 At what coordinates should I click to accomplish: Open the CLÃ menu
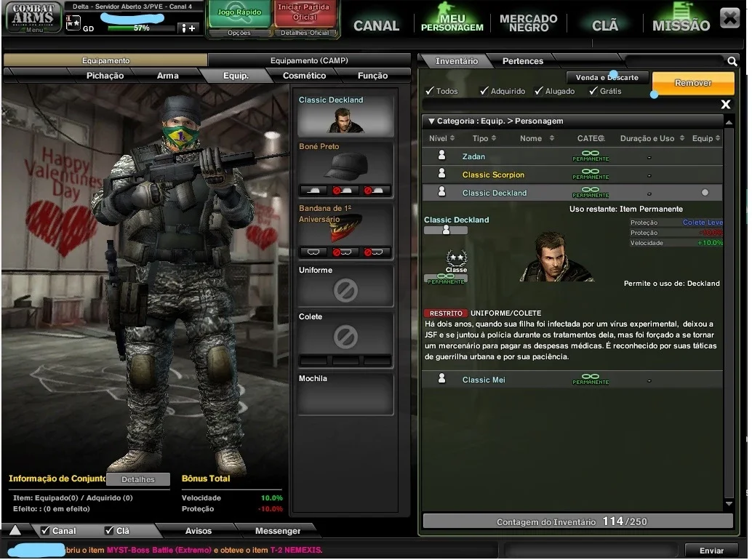605,25
